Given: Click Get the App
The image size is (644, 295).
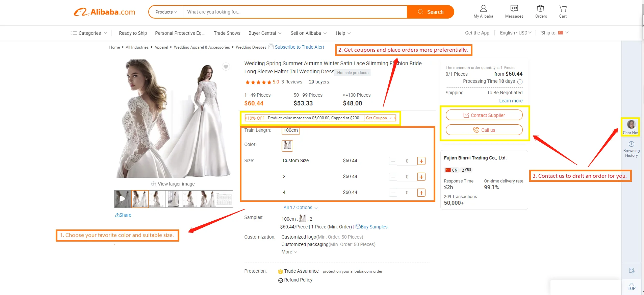Looking at the screenshot, I should click(477, 33).
